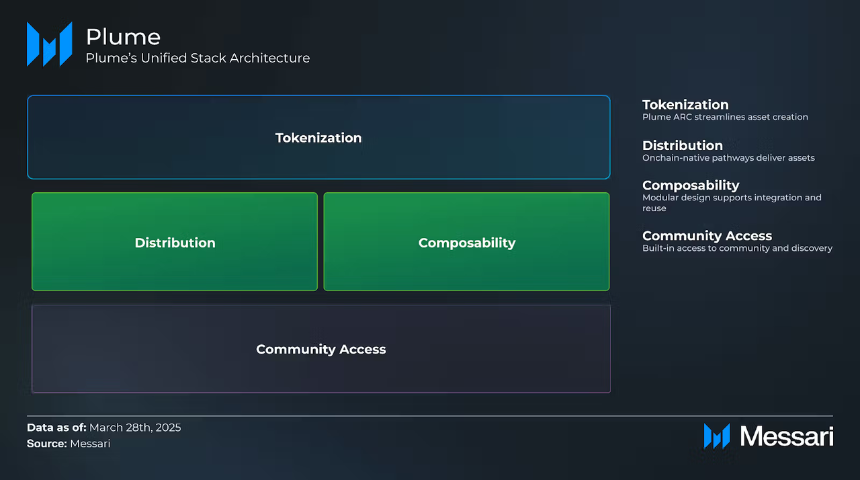
Task: Click 'Plume ARC streamlines asset creation' text
Action: (x=725, y=117)
